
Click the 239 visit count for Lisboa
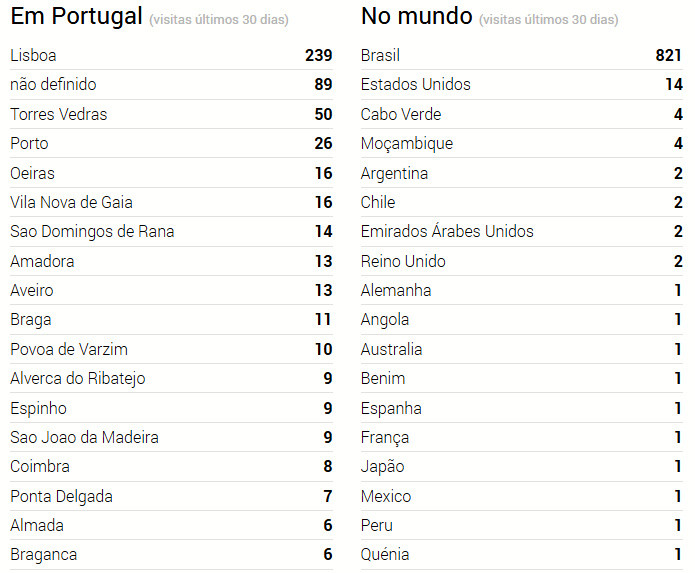318,56
